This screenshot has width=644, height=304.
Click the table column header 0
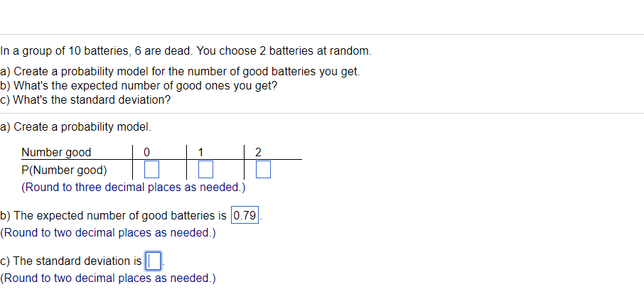point(146,152)
